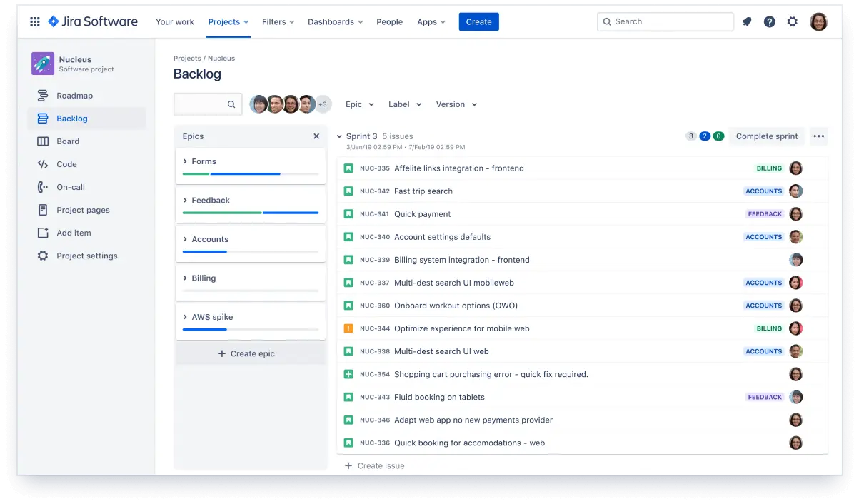
Task: Open Roadmap in the sidebar
Action: (74, 96)
